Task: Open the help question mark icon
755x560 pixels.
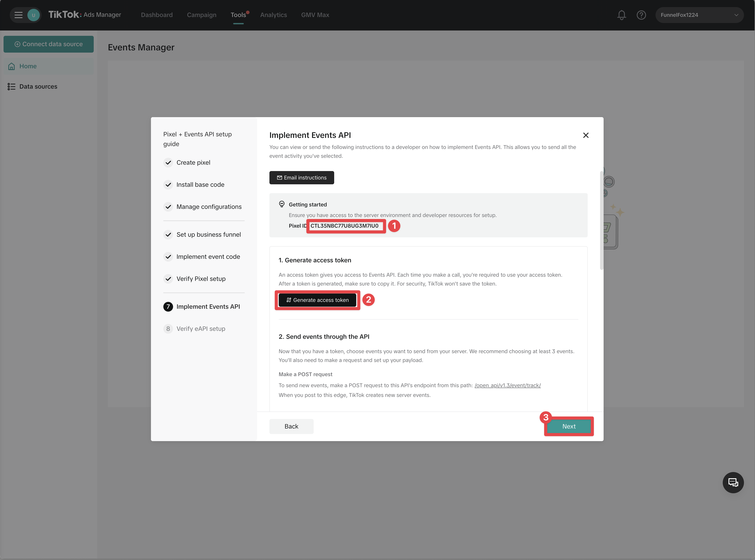Action: pos(641,15)
